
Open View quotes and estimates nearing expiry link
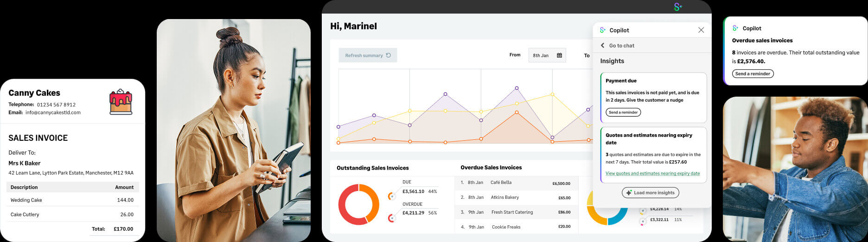652,174
